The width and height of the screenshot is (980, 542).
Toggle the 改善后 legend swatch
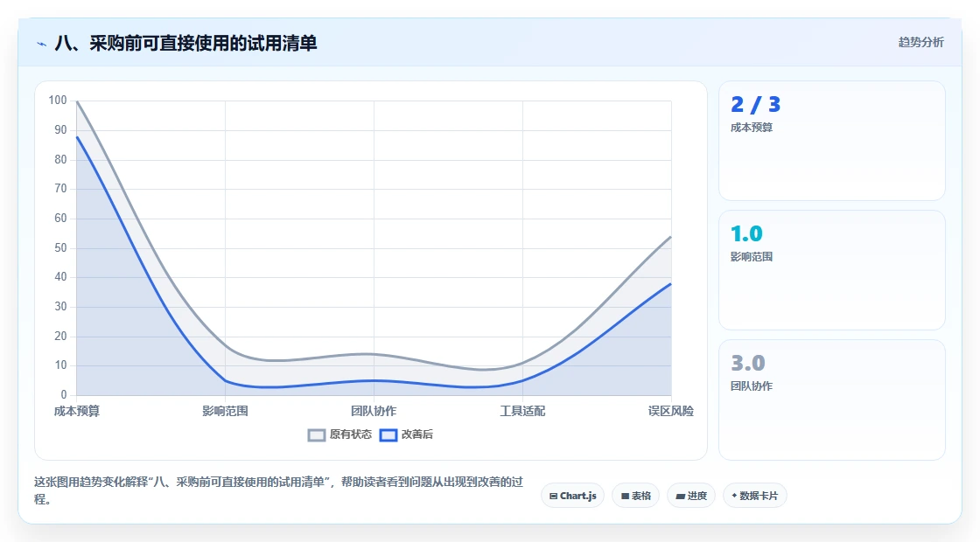388,434
